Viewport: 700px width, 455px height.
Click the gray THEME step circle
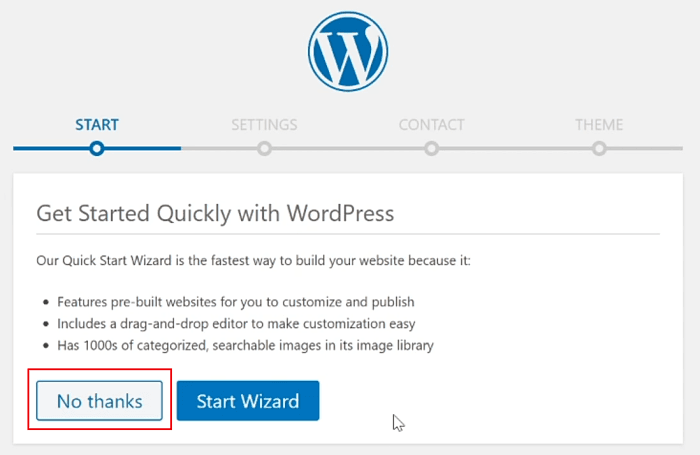click(599, 148)
